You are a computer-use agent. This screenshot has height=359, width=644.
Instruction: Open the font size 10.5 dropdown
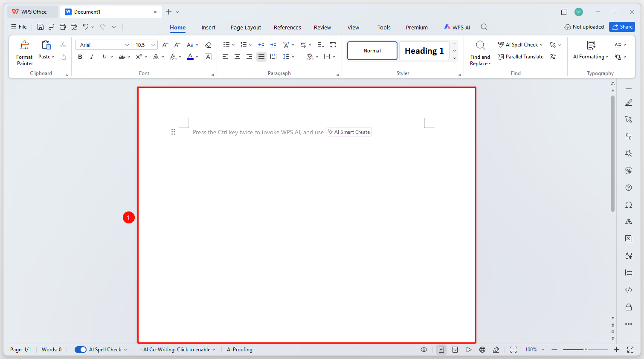(153, 45)
